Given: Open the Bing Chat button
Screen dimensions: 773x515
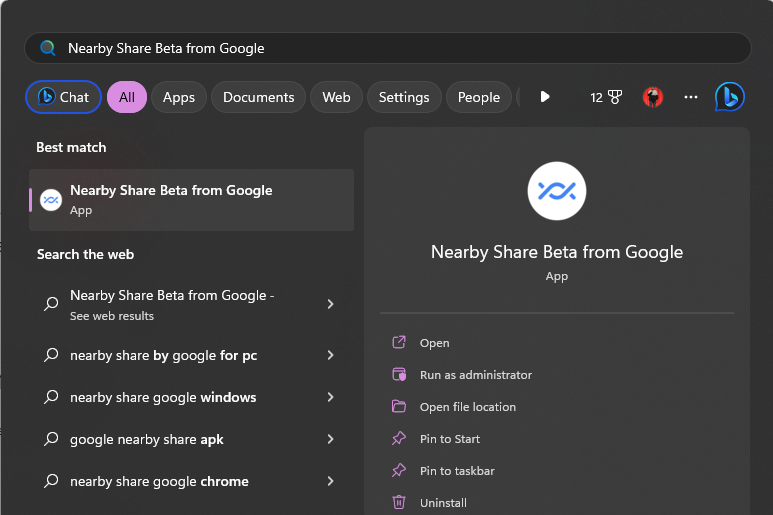Looking at the screenshot, I should click(63, 97).
